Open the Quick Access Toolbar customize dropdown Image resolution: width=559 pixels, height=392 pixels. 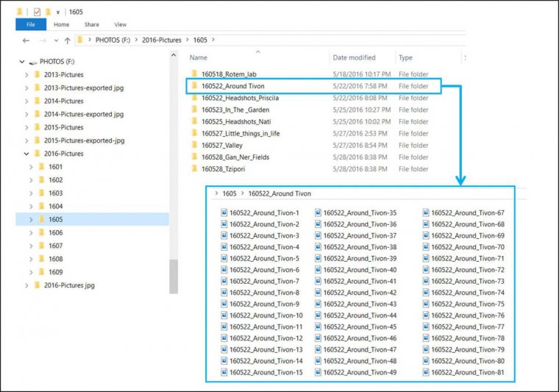58,13
